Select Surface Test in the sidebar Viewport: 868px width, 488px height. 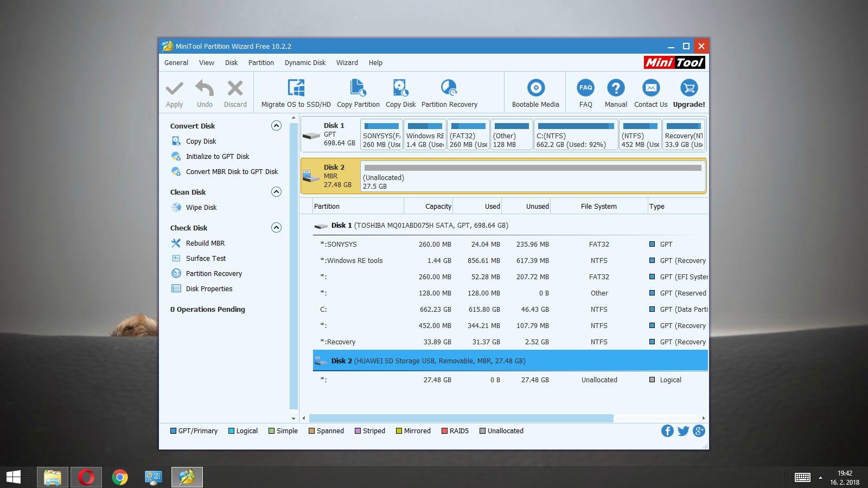coord(206,259)
